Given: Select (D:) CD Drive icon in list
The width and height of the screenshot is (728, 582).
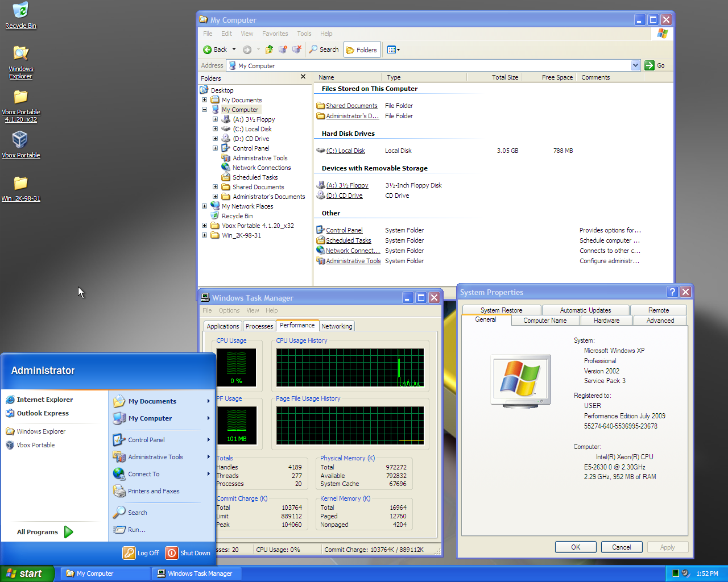Looking at the screenshot, I should pos(321,196).
